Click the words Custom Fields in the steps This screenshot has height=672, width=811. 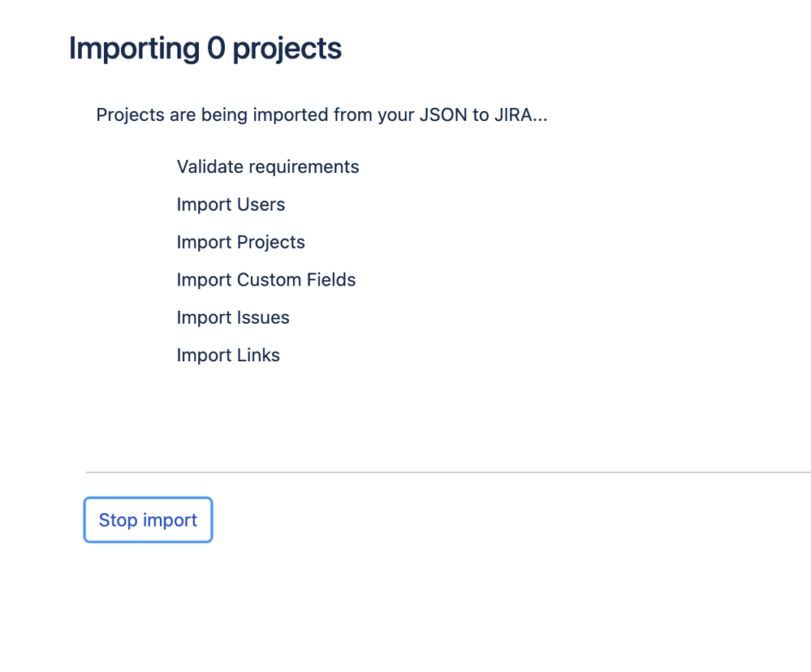tap(296, 280)
